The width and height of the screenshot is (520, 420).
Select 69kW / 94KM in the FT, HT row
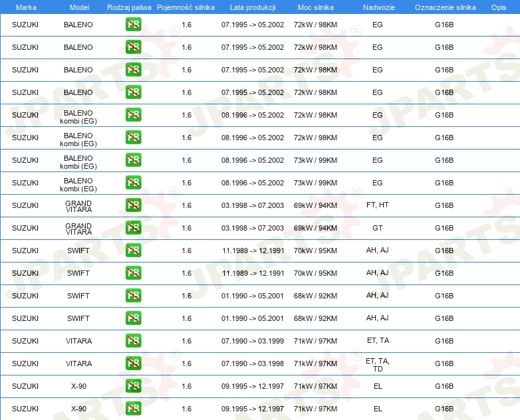[x=315, y=205]
